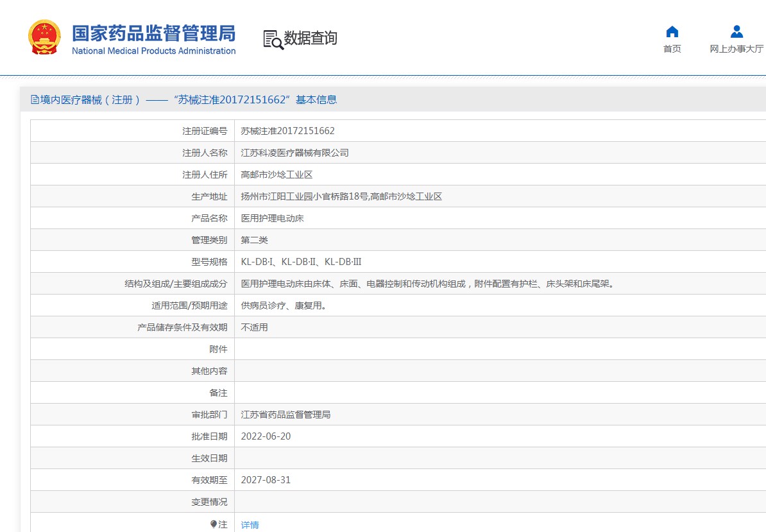The height and width of the screenshot is (532, 766).
Task: Select expiry date 2027-08-31
Action: click(266, 480)
